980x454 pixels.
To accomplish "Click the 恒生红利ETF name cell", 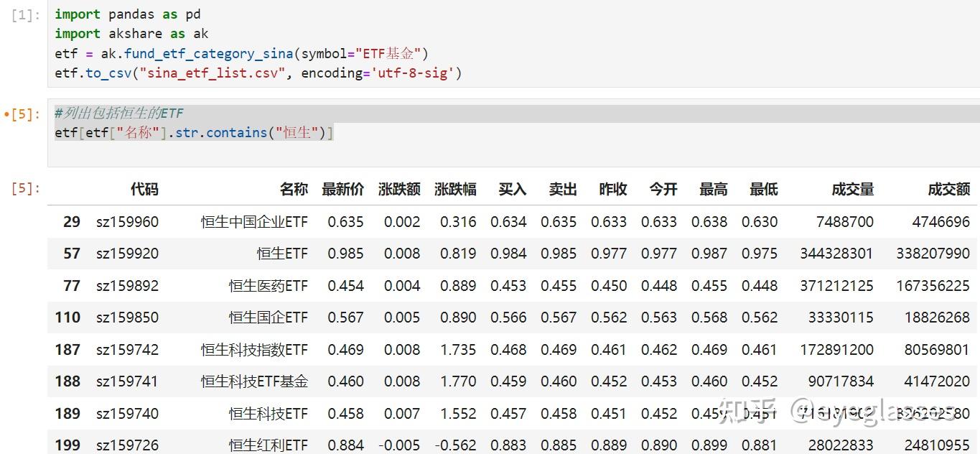I will [270, 445].
